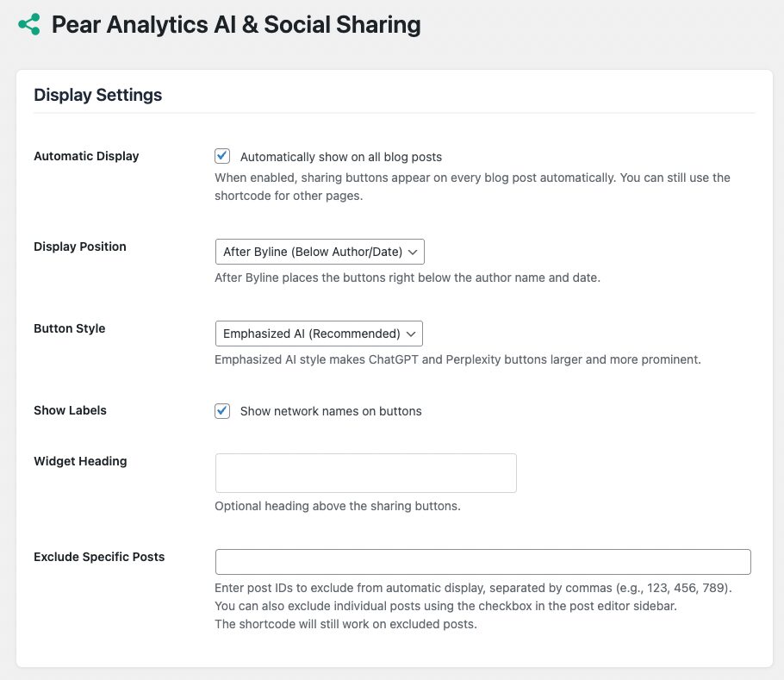
Task: Click the Widget Heading label
Action: pos(79,461)
